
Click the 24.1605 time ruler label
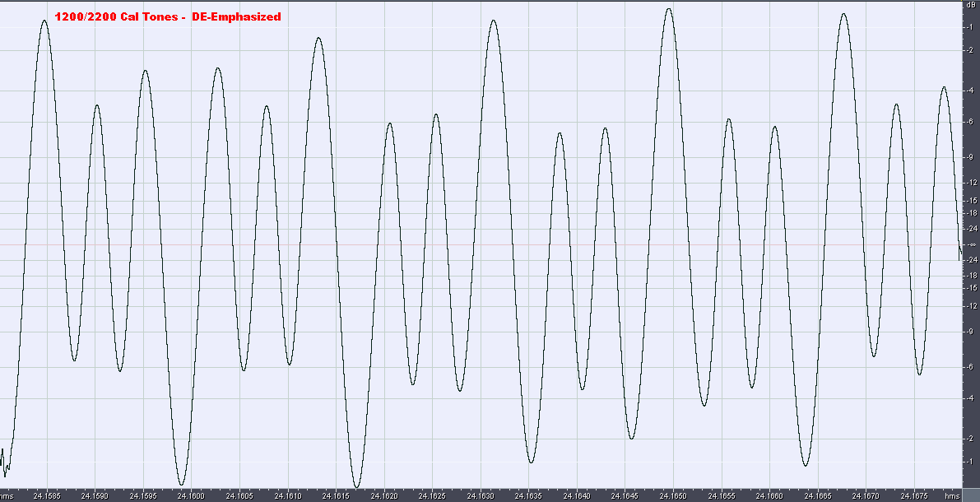pyautogui.click(x=239, y=496)
